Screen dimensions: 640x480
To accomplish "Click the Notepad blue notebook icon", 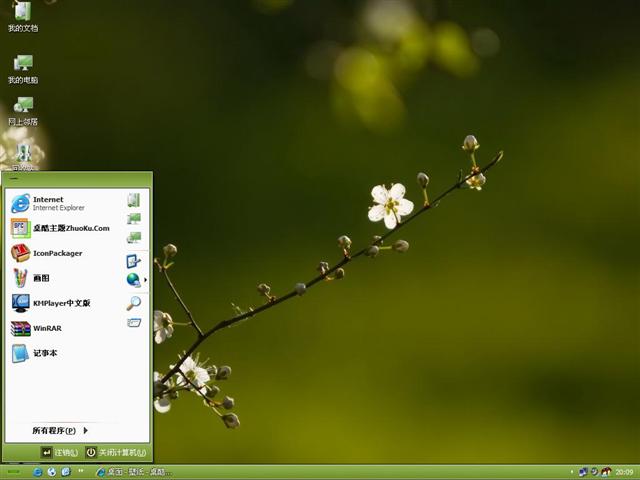I will (20, 353).
